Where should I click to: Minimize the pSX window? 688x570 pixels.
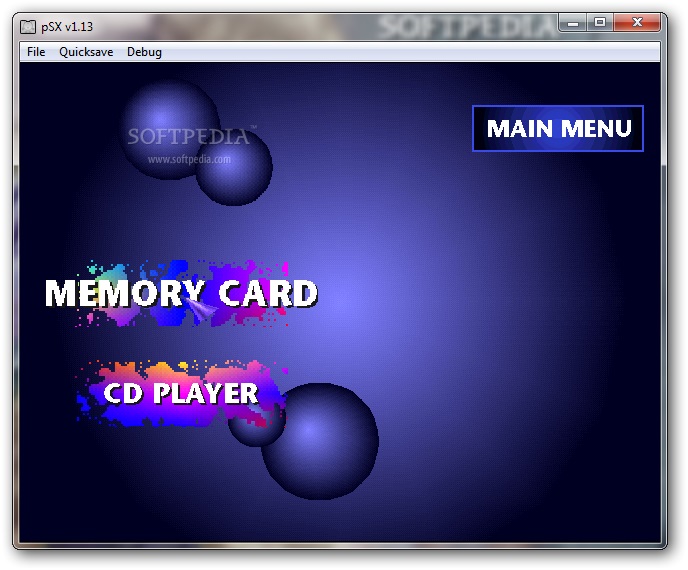pyautogui.click(x=573, y=22)
